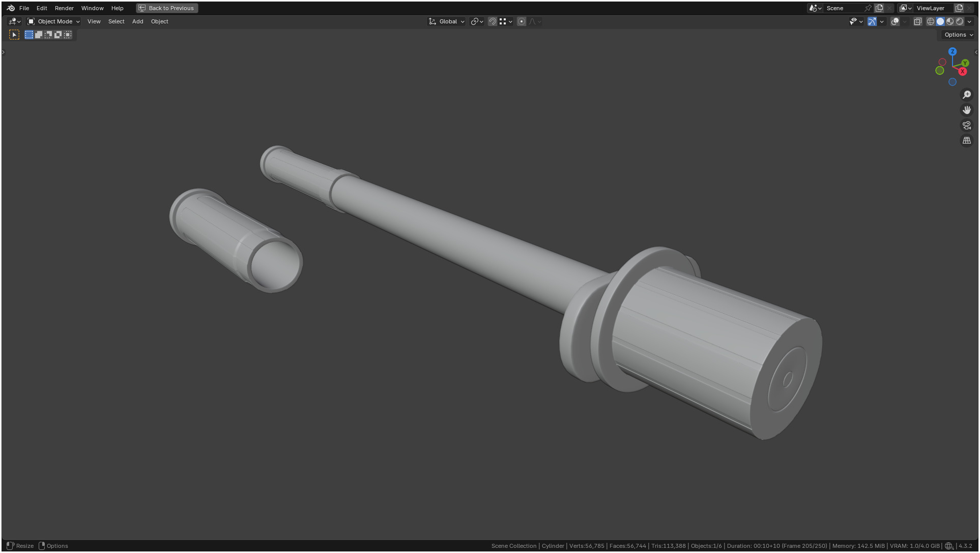
Task: Choose Subtract existing selection mode
Action: click(48, 35)
